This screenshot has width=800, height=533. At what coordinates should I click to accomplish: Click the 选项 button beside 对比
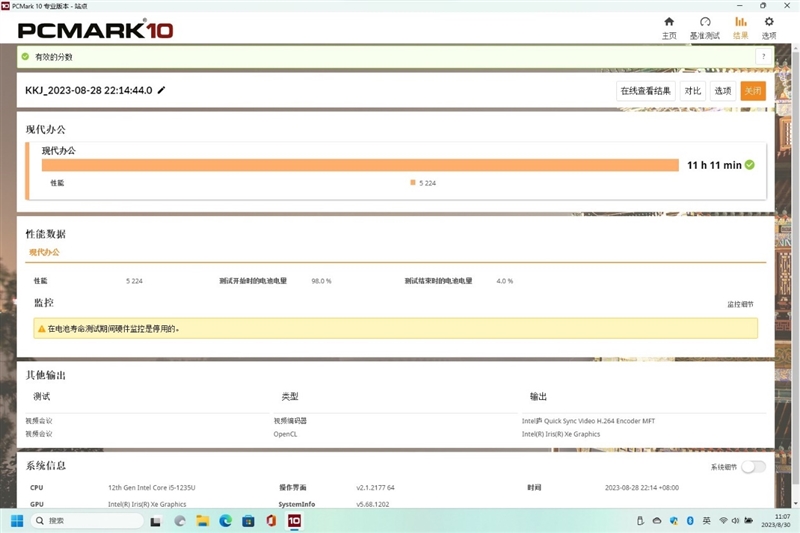(x=722, y=91)
